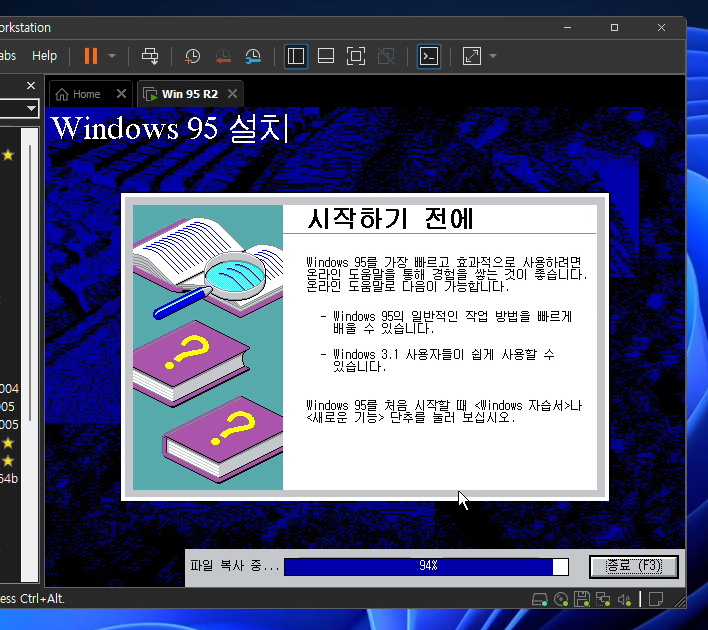Close the Win 95 R2 tab
The height and width of the screenshot is (630, 708).
(x=233, y=93)
